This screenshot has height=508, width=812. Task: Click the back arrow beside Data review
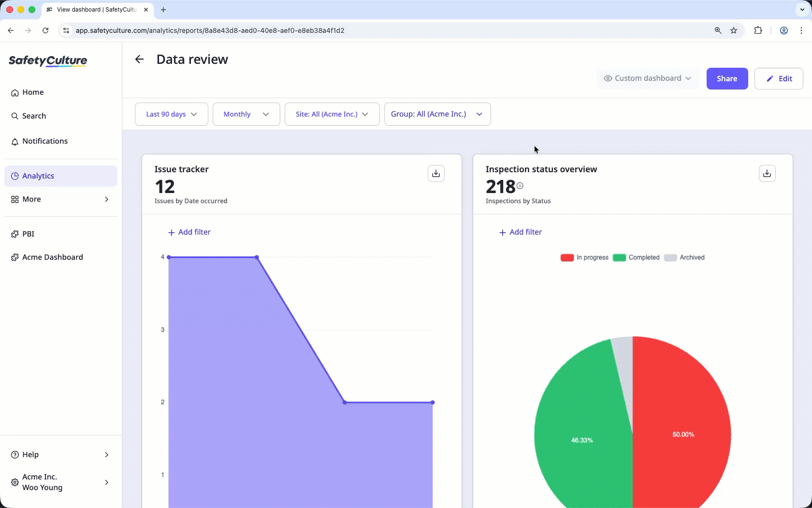click(139, 60)
